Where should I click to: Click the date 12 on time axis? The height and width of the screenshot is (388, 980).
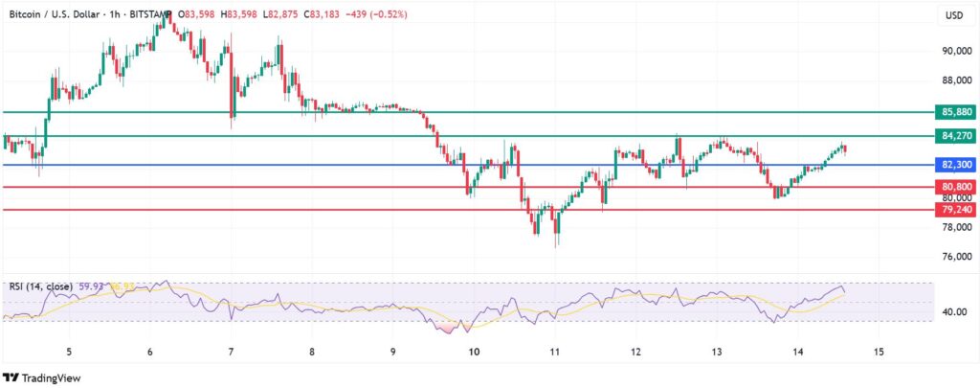[635, 352]
